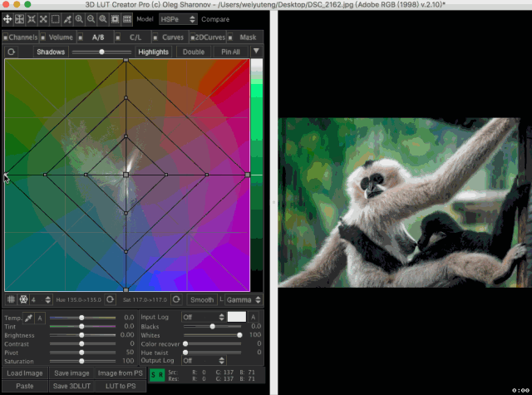Expand the triangle menu beside Pin All
Image resolution: width=532 pixels, height=395 pixels.
(256, 52)
